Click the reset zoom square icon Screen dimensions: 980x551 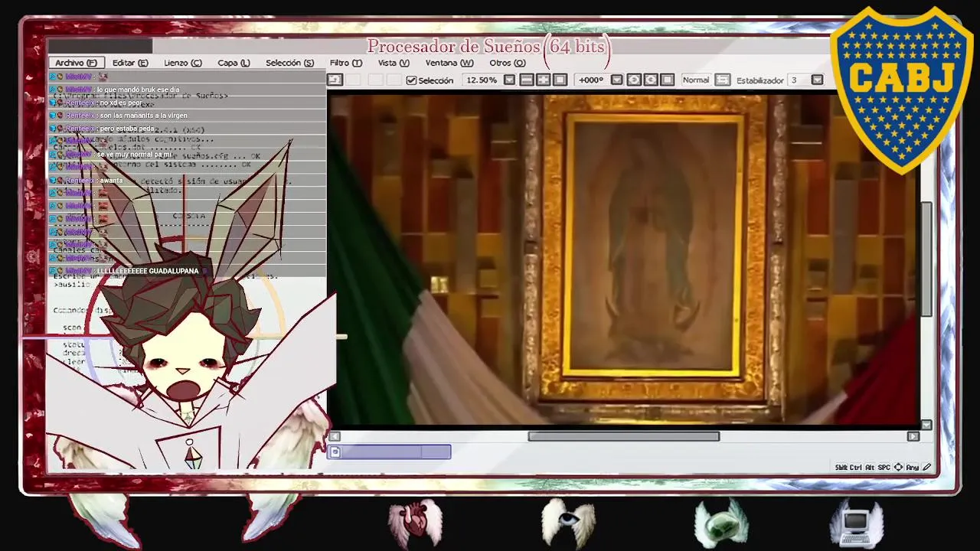560,80
